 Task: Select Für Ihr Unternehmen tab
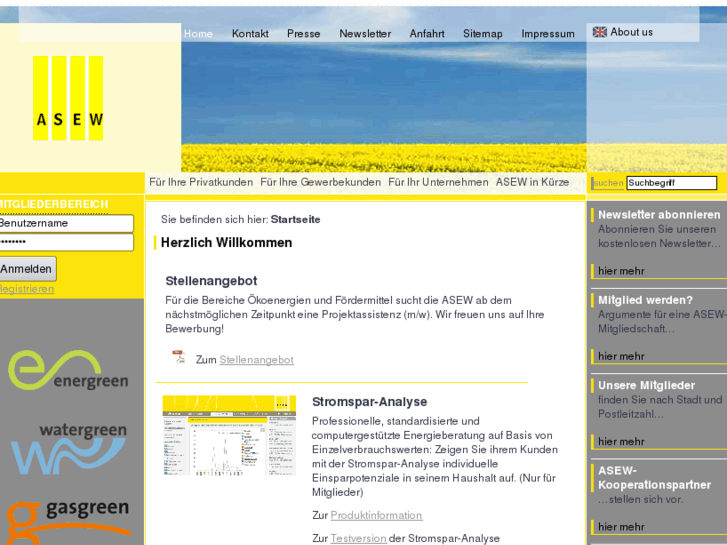438,182
